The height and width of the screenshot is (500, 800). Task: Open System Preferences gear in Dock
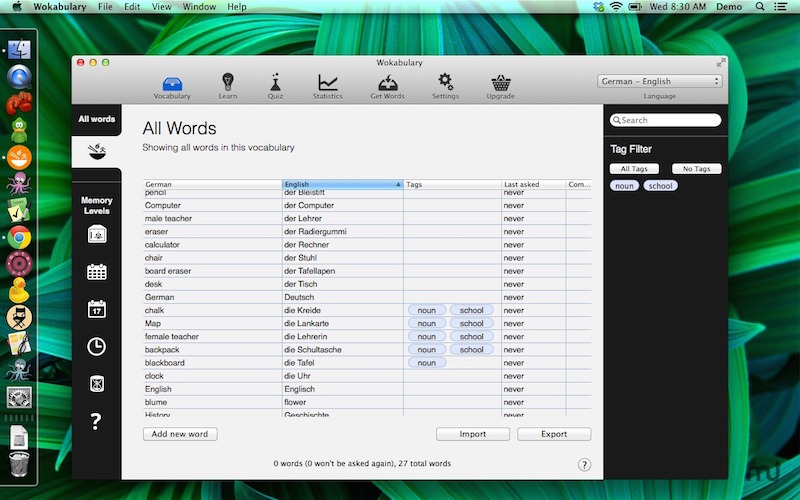click(x=19, y=397)
